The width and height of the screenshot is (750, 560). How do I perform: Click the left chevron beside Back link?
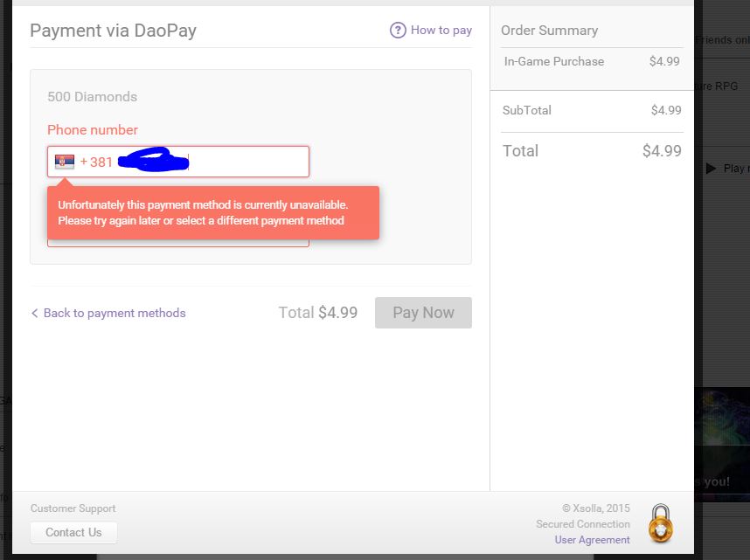[35, 313]
